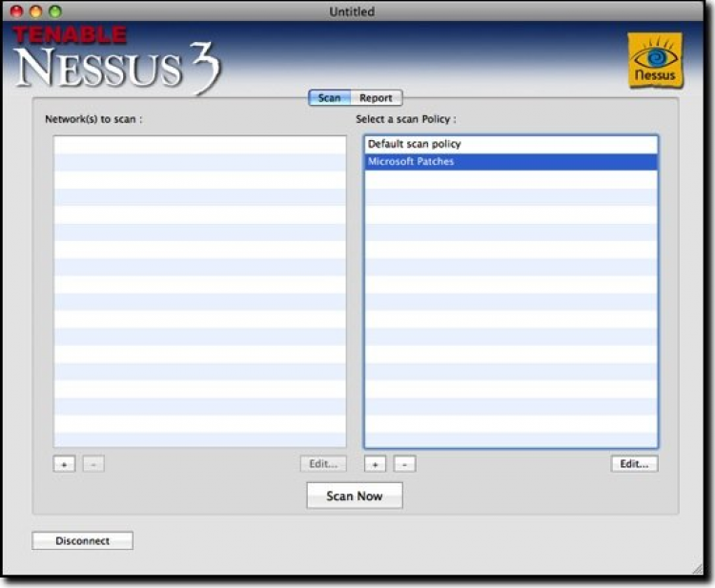
Task: Click the Disconnect button
Action: pyautogui.click(x=82, y=541)
